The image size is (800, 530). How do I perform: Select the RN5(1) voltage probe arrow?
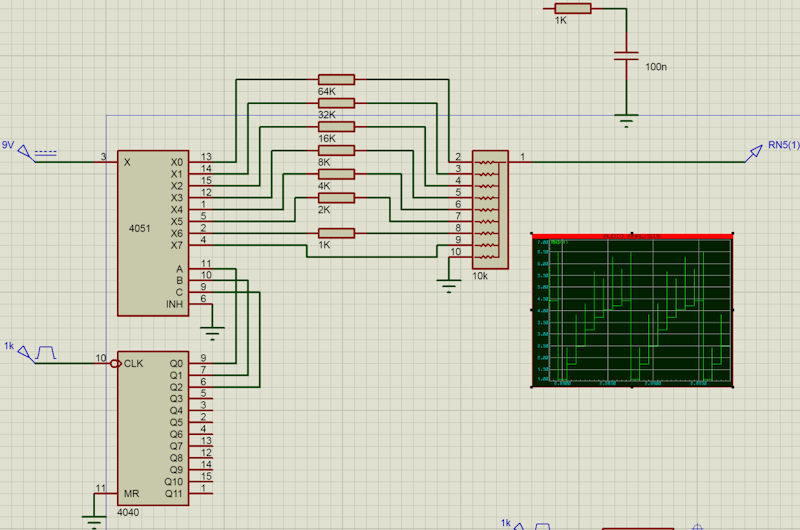pos(754,154)
